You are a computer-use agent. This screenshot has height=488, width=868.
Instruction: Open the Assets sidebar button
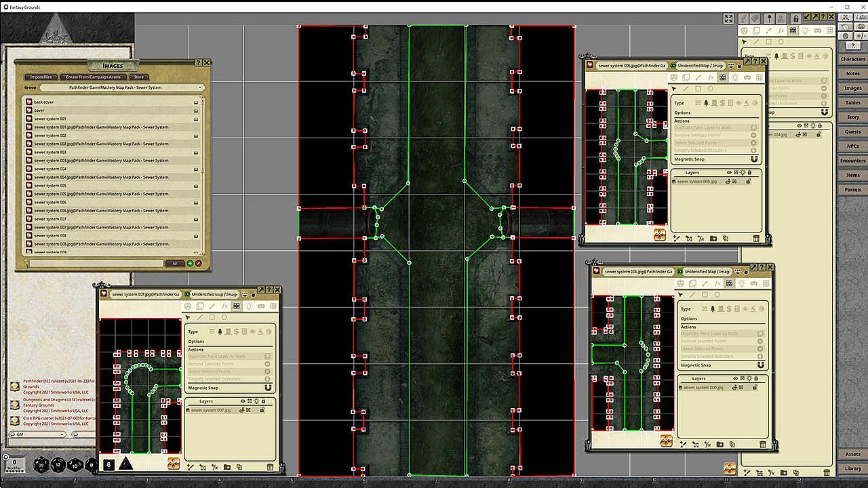coord(852,454)
